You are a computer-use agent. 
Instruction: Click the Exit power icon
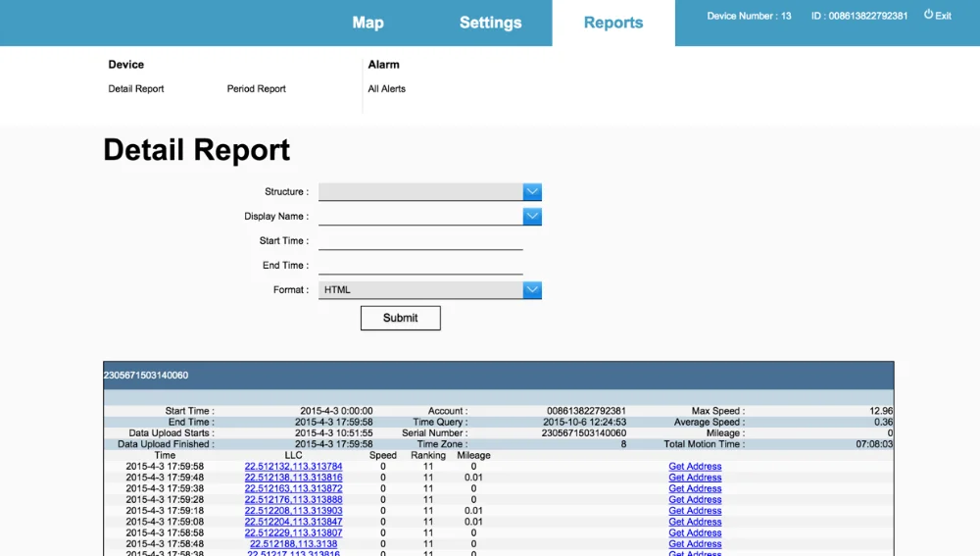point(928,15)
